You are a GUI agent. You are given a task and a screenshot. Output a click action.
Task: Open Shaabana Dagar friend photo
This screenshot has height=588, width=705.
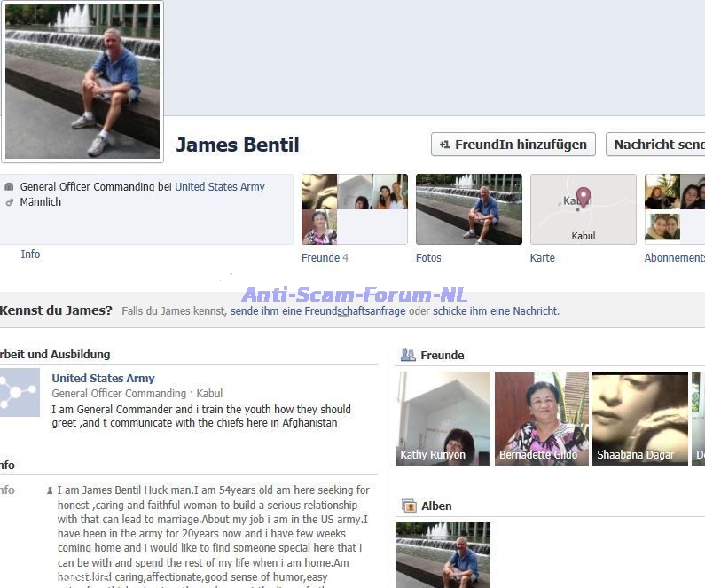tap(639, 418)
